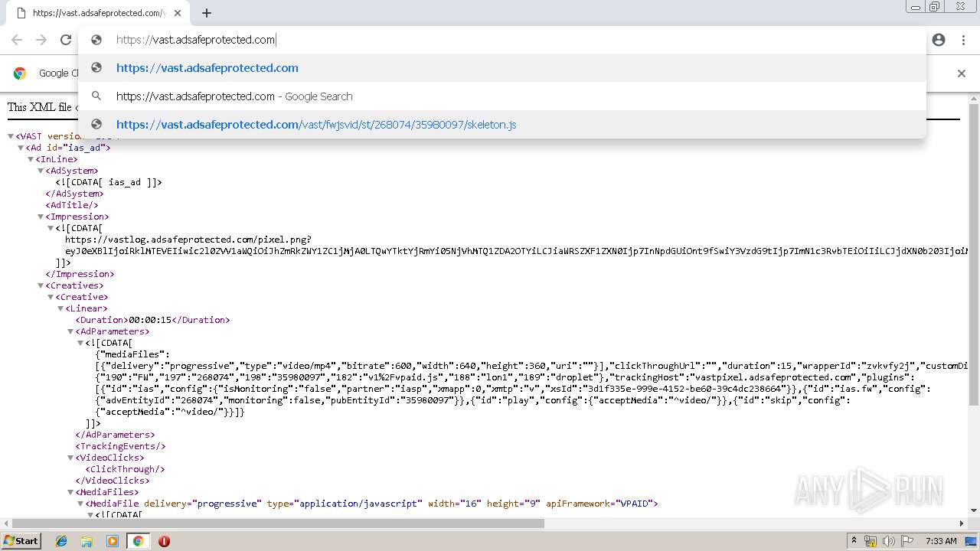Click the CDATA ias_ad line
Viewport: 980px width, 551px height.
(x=109, y=182)
